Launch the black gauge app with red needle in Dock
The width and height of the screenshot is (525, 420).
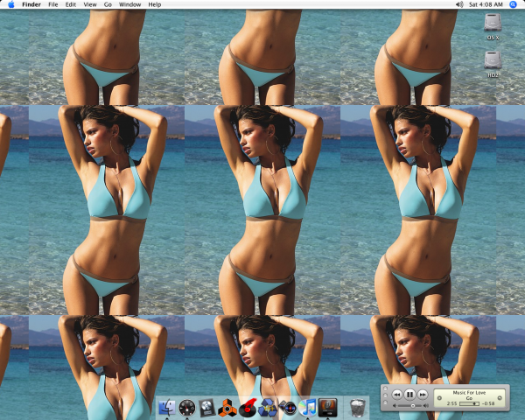(x=187, y=408)
